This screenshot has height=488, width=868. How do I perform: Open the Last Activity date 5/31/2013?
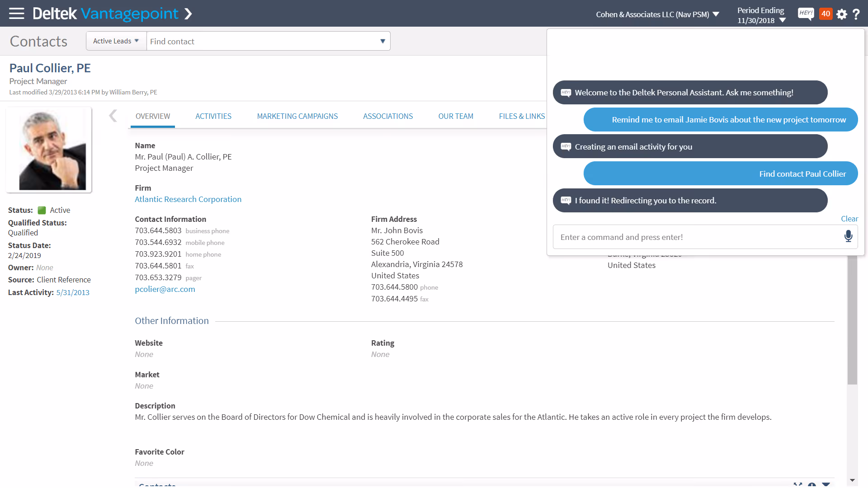[x=73, y=292]
